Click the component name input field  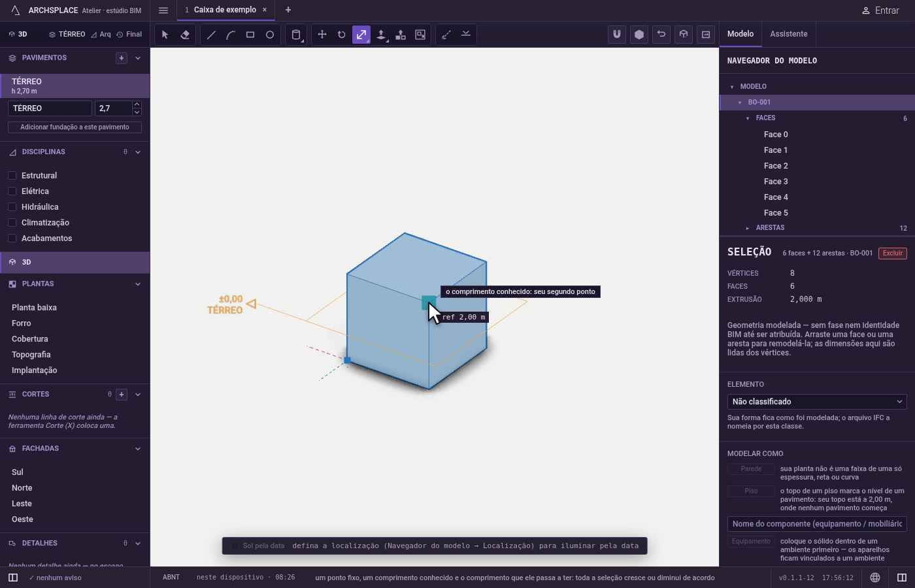(817, 524)
